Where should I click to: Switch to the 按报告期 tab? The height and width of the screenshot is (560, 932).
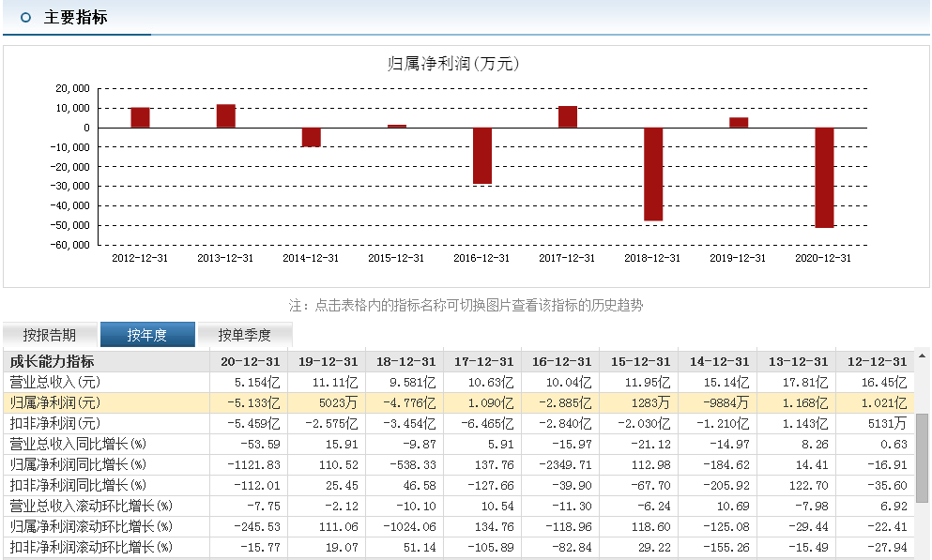tap(50, 335)
